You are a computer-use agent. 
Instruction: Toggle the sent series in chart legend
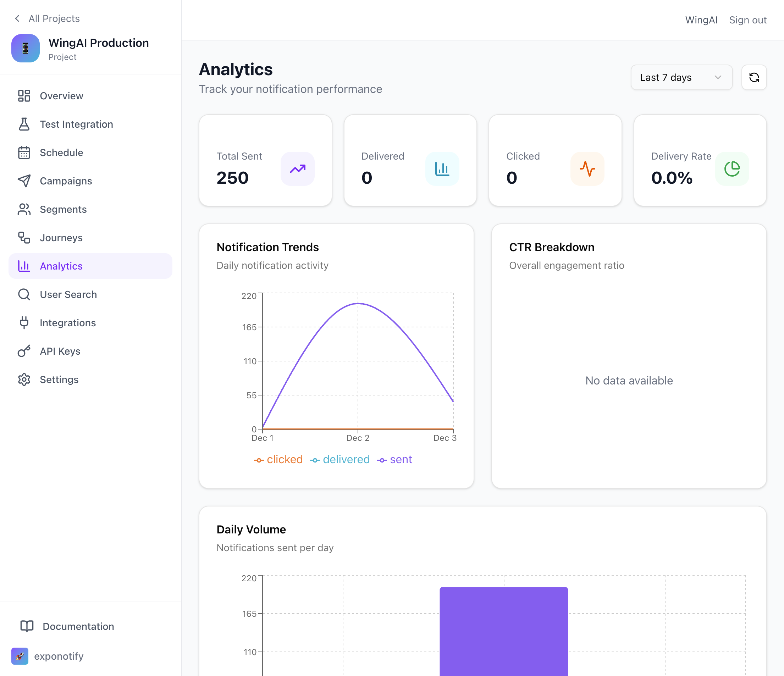394,459
